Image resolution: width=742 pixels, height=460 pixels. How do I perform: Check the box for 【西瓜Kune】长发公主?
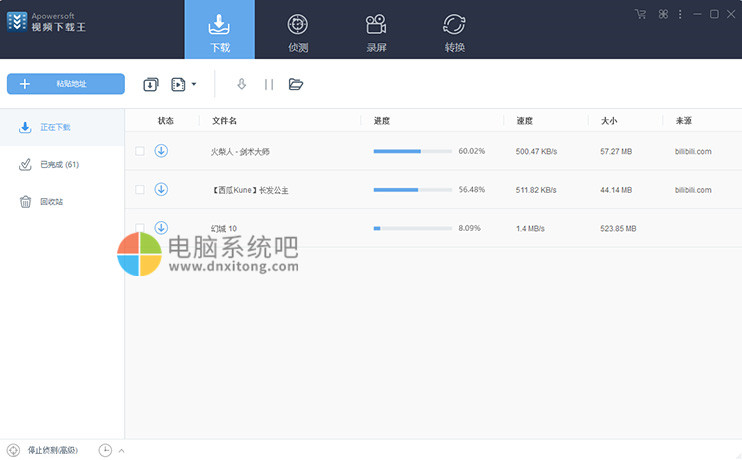tap(140, 189)
